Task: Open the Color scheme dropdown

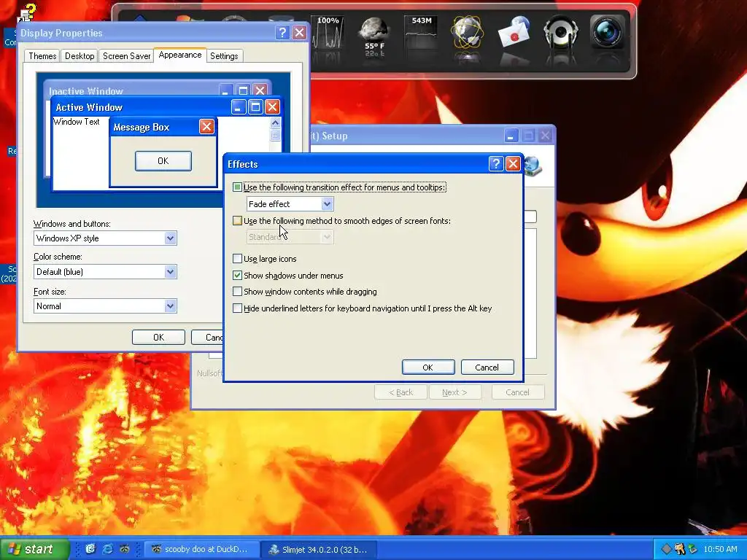Action: pos(170,272)
